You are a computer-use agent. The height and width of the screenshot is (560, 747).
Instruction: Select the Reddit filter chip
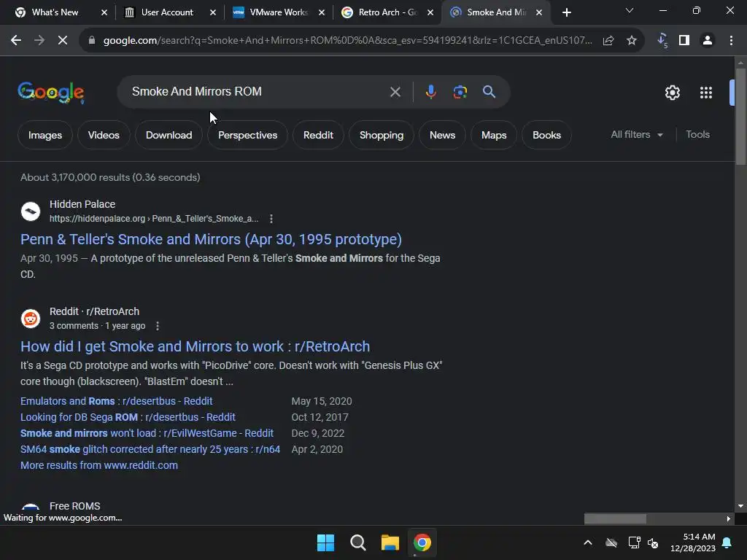click(x=318, y=135)
